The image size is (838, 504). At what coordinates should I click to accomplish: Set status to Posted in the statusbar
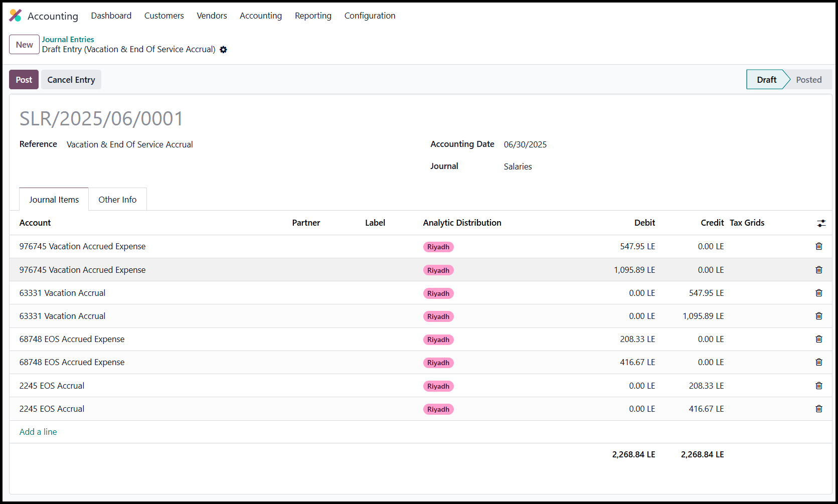tap(808, 79)
